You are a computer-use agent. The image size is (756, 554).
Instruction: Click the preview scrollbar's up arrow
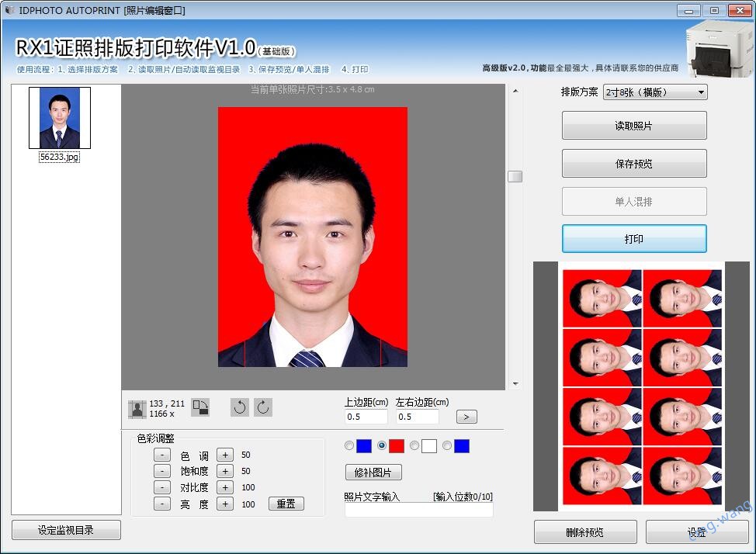tap(515, 91)
